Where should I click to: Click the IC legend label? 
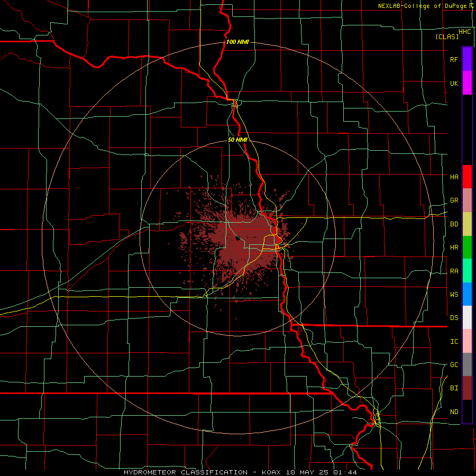click(x=454, y=342)
